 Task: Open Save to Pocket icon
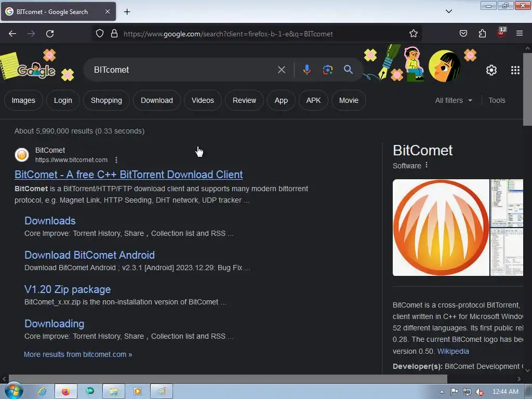463,34
